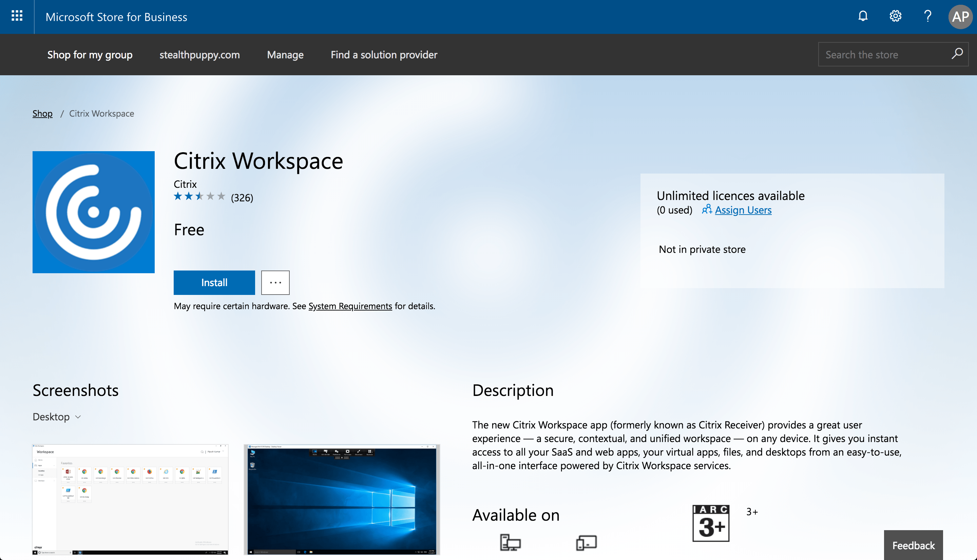Click the System Requirements hyperlink

pos(350,305)
